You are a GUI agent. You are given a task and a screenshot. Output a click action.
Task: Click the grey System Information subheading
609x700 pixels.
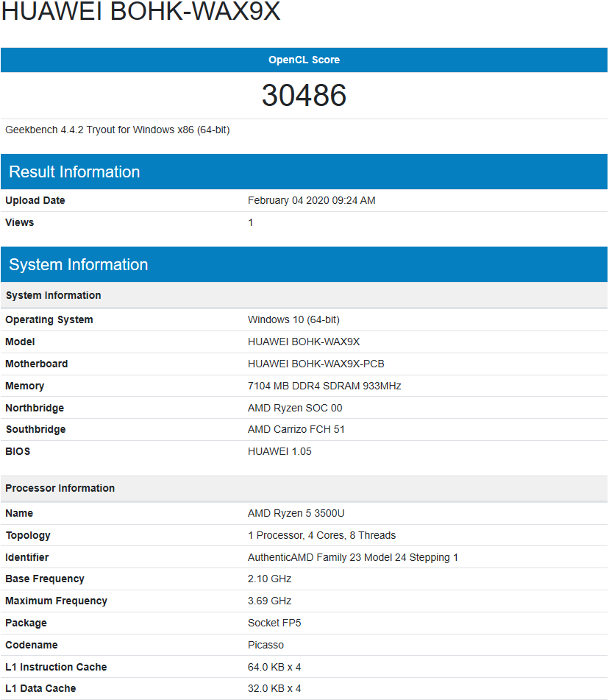(x=304, y=296)
